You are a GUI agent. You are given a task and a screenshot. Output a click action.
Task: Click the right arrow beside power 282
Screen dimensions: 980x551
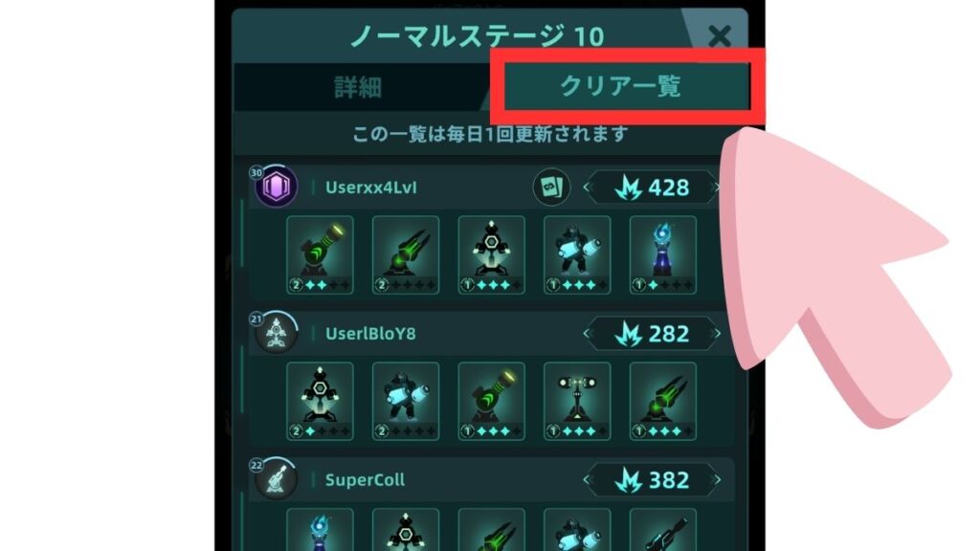(716, 334)
